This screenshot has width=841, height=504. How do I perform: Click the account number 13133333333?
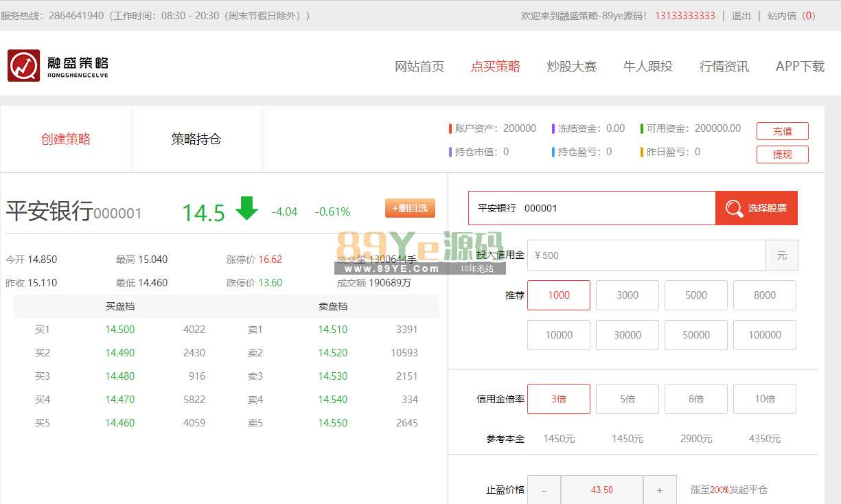tap(685, 16)
